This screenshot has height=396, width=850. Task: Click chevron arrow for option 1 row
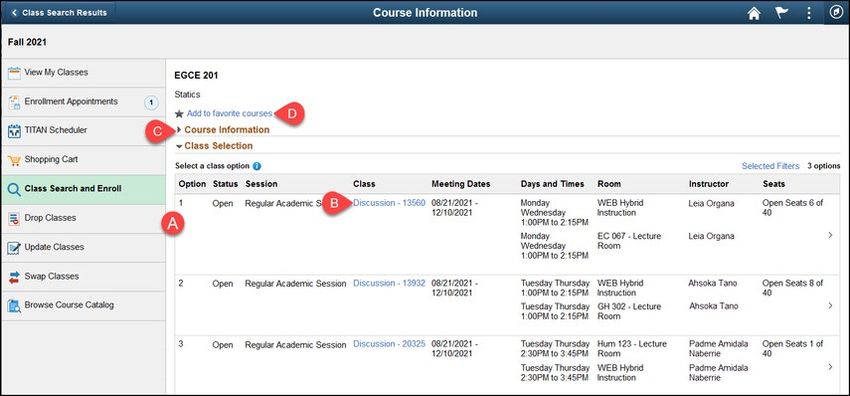click(830, 235)
